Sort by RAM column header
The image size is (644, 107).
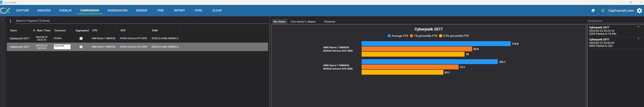pos(155,31)
